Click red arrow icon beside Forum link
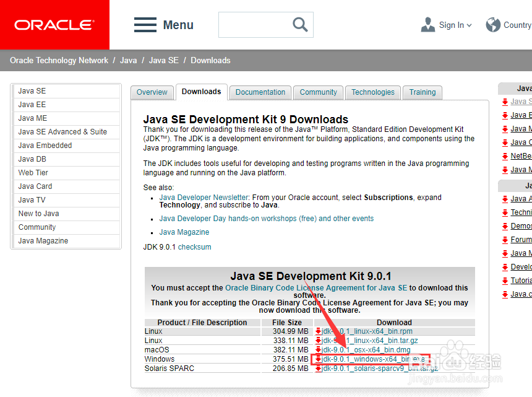The height and width of the screenshot is (397, 532). tap(505, 240)
